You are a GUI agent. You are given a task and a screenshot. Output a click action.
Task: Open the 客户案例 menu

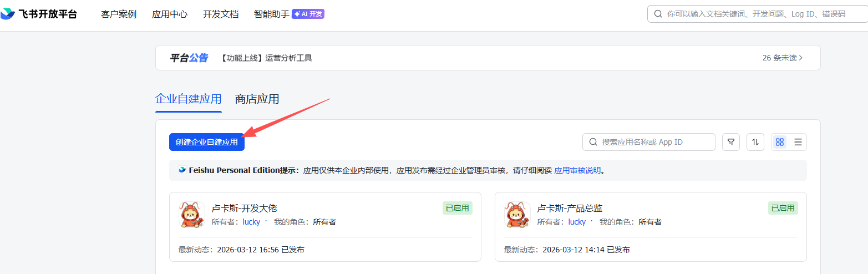[x=119, y=14]
